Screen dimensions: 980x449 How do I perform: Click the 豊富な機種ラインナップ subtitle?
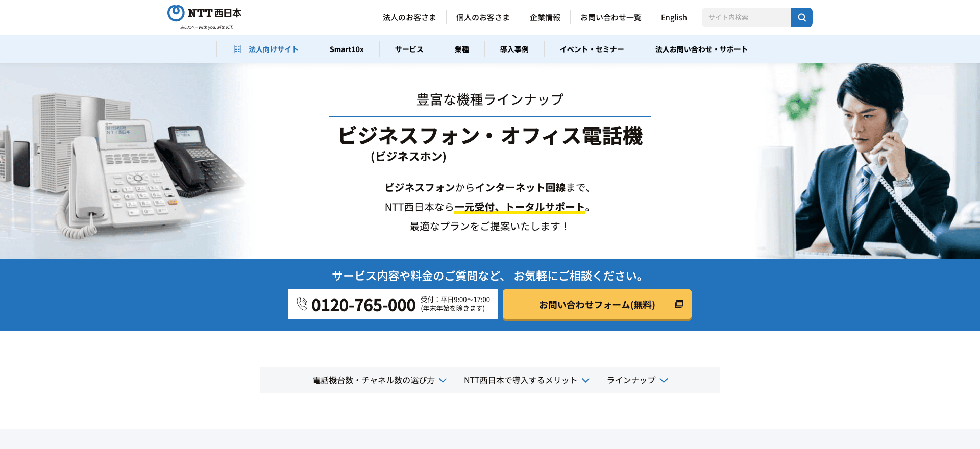tap(490, 99)
